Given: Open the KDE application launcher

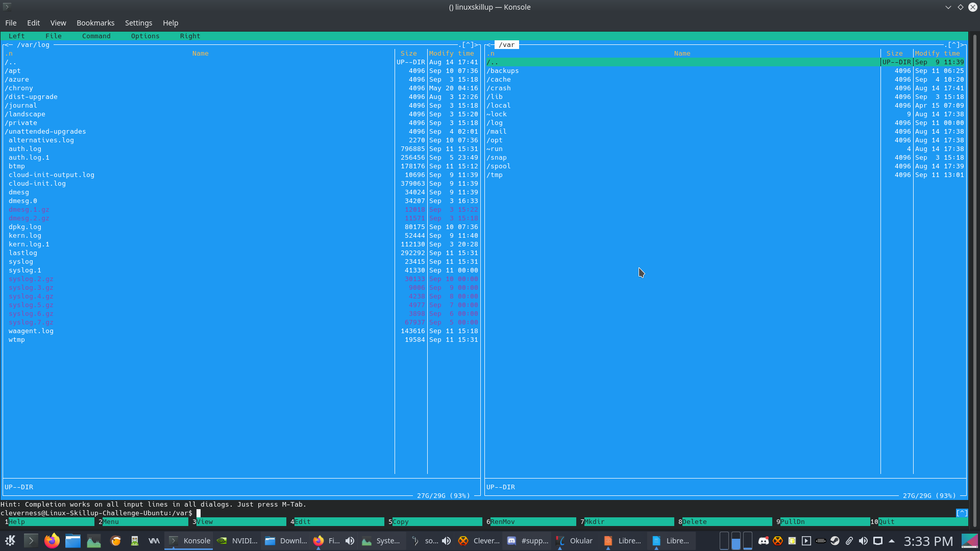Looking at the screenshot, I should coord(10,541).
